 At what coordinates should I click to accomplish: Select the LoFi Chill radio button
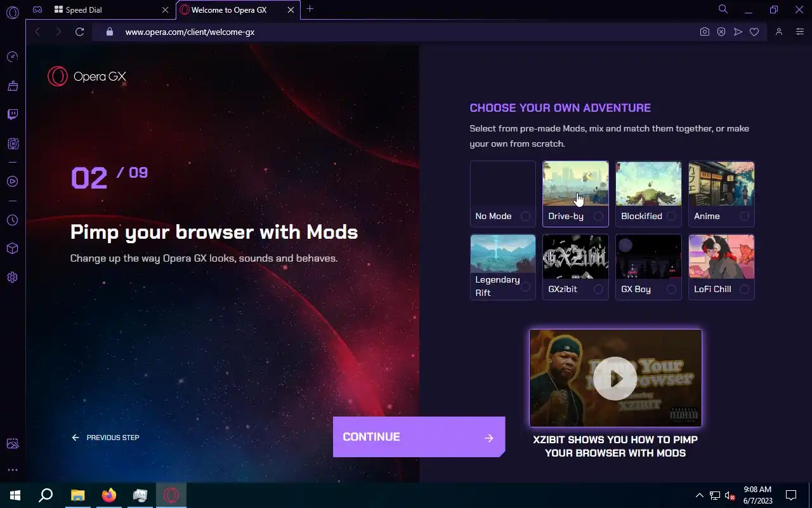(744, 290)
